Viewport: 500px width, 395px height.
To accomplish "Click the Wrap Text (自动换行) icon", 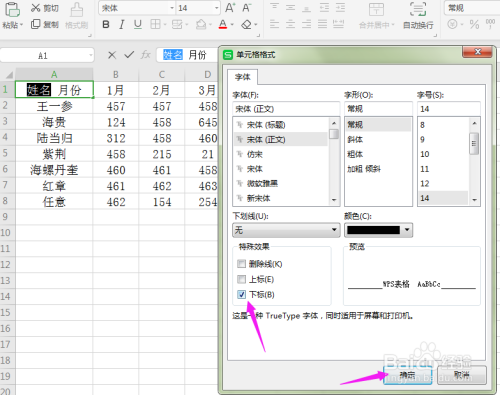I will click(418, 9).
